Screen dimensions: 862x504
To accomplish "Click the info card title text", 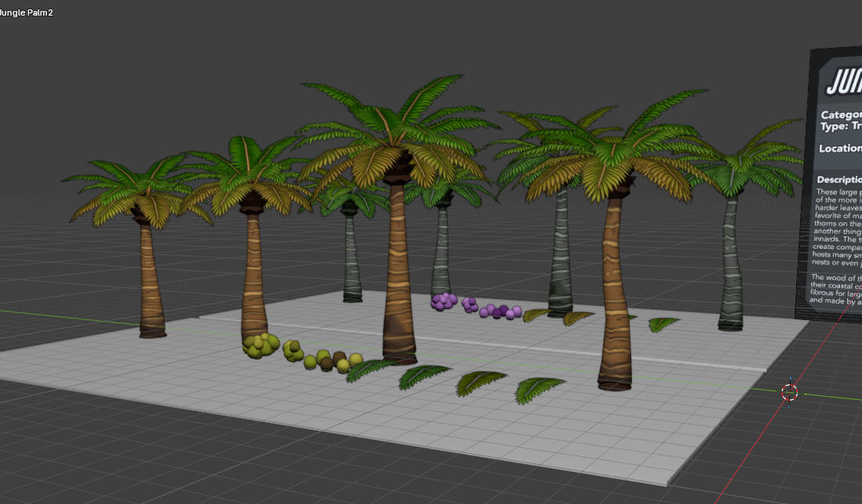I will click(x=843, y=83).
